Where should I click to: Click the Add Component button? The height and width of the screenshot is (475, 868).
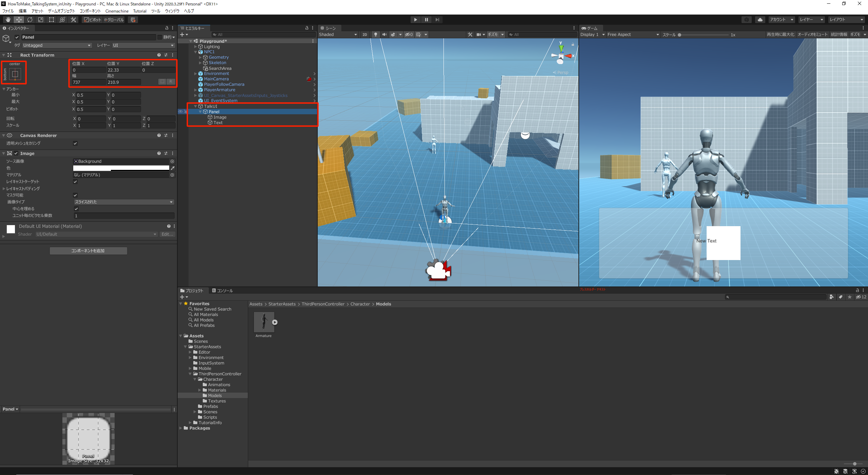coord(88,251)
